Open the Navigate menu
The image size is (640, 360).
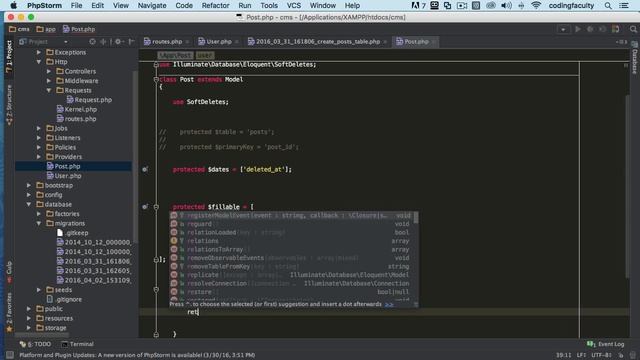(152, 5)
